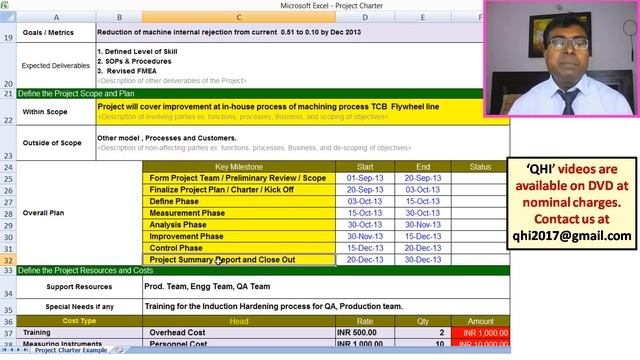
Task: Select the Improvement Phase milestone cell
Action: (239, 236)
